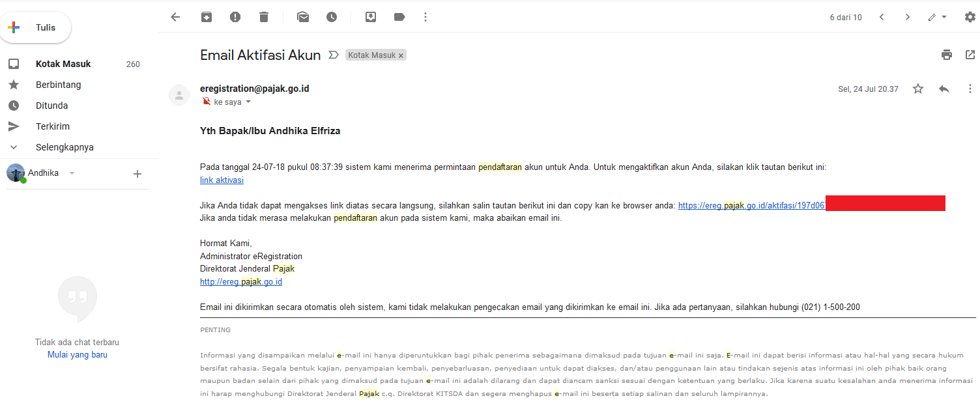Click sender address eregistration@pajak.go.id

[255, 89]
